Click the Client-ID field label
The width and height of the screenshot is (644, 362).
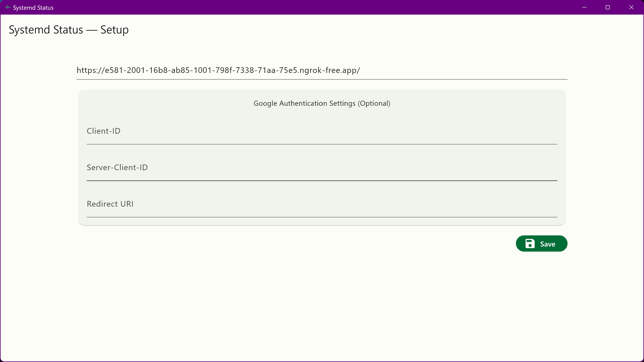(103, 131)
